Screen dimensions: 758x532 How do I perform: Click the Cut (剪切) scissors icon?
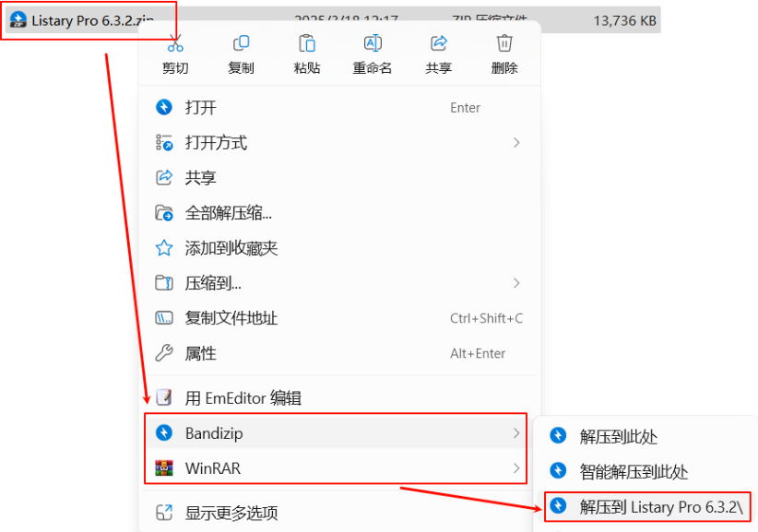click(175, 44)
